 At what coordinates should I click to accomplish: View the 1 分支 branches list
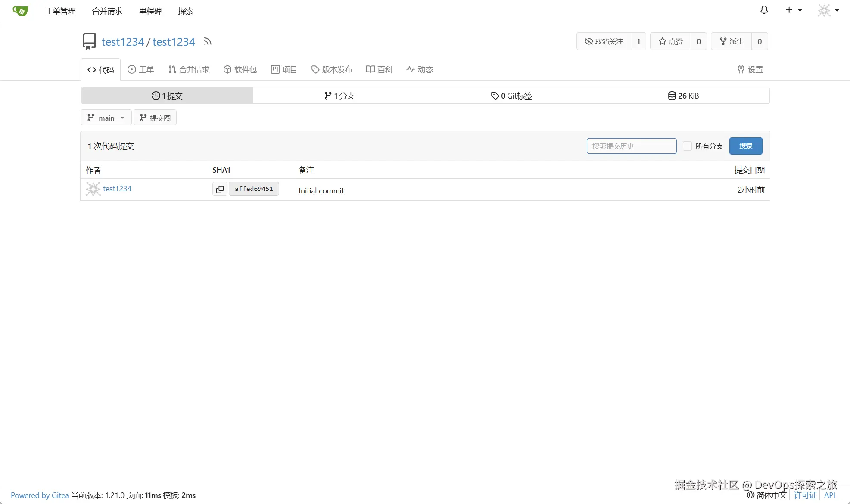(x=339, y=96)
